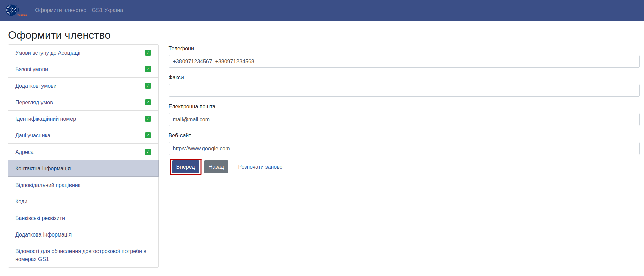The image size is (644, 276).
Task: Click green checkmark beside Ідентифікаційний номер
Action: coord(148,119)
